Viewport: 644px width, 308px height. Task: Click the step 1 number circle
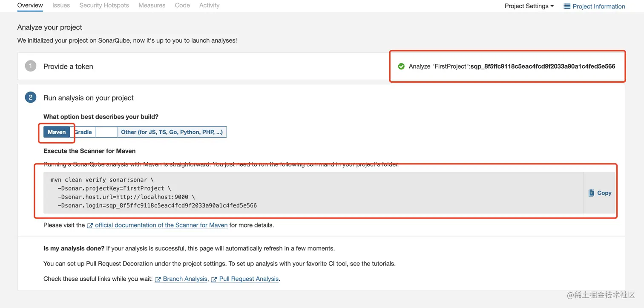coord(31,66)
